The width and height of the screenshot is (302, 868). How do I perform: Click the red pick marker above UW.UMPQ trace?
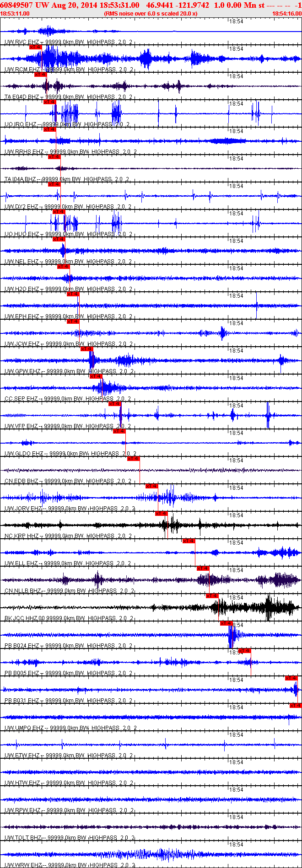296,705
